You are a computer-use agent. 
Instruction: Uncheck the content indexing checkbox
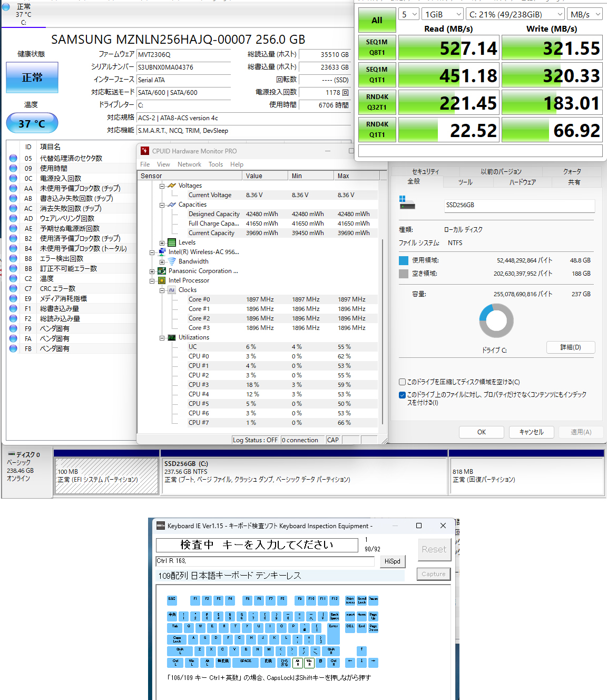(402, 394)
